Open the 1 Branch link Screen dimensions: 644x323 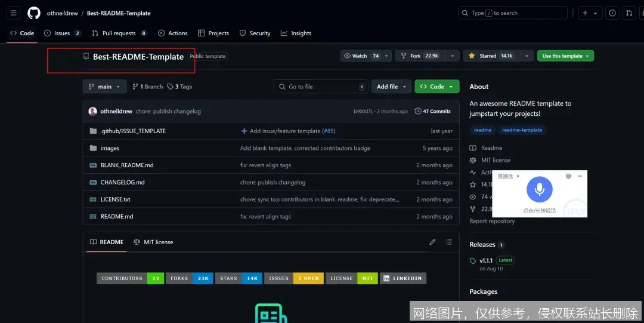pos(147,87)
